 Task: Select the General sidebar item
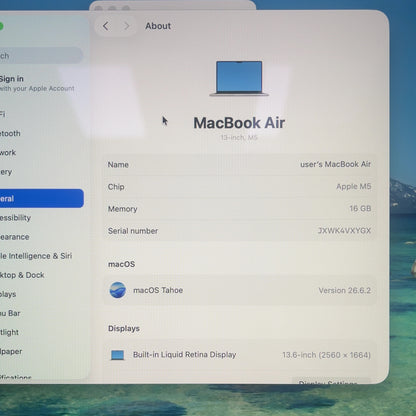pyautogui.click(x=42, y=198)
